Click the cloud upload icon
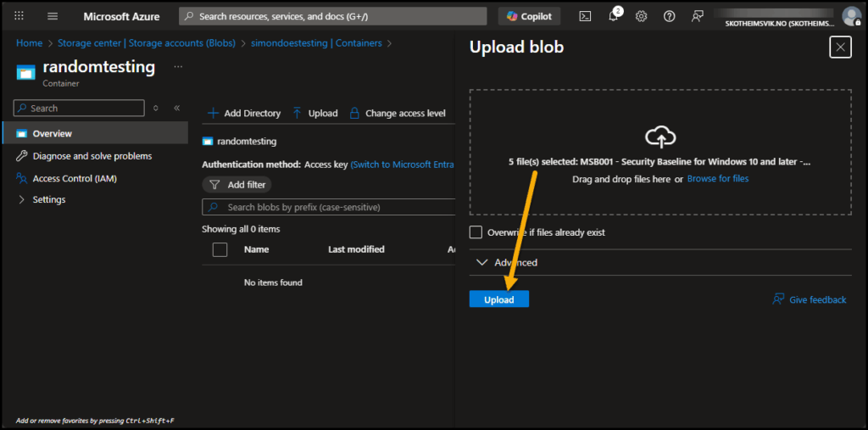The width and height of the screenshot is (868, 430). [x=660, y=137]
